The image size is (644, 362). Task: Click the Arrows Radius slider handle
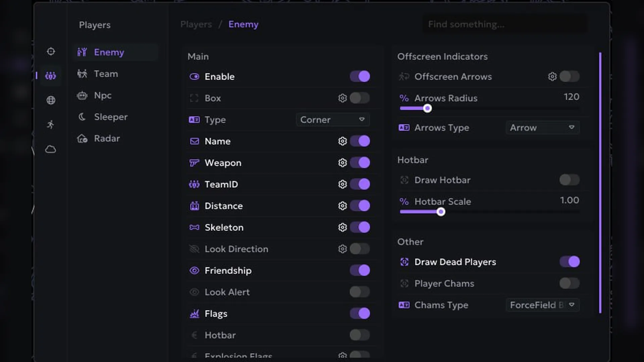pos(427,108)
